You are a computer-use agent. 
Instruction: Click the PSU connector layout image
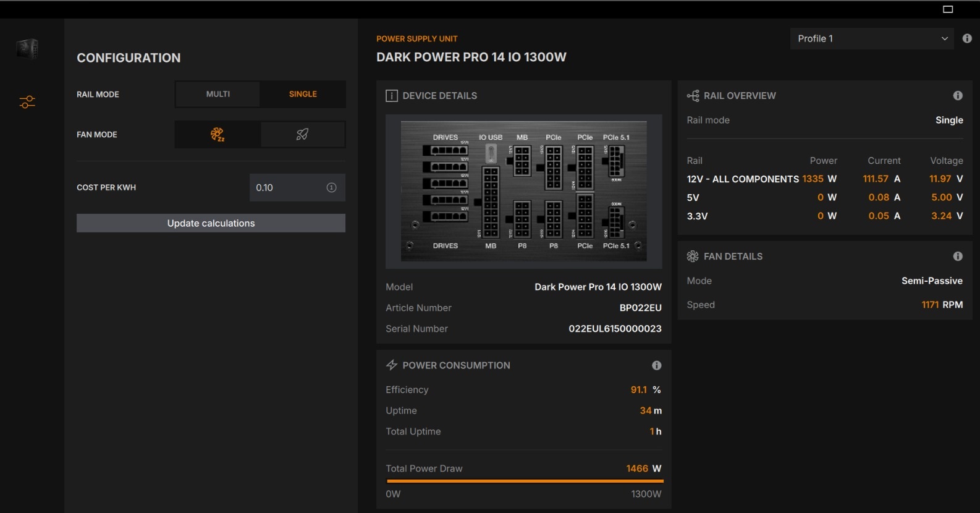[x=523, y=191]
